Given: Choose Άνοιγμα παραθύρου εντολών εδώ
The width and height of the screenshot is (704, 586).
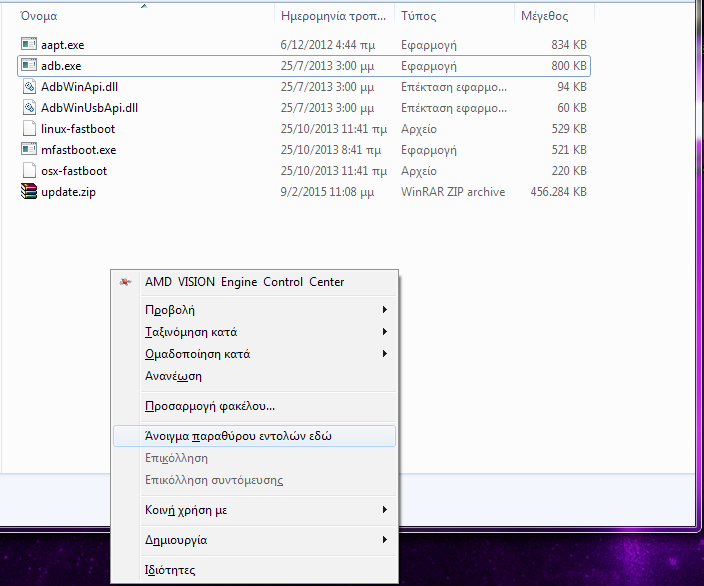Looking at the screenshot, I should click(238, 436).
